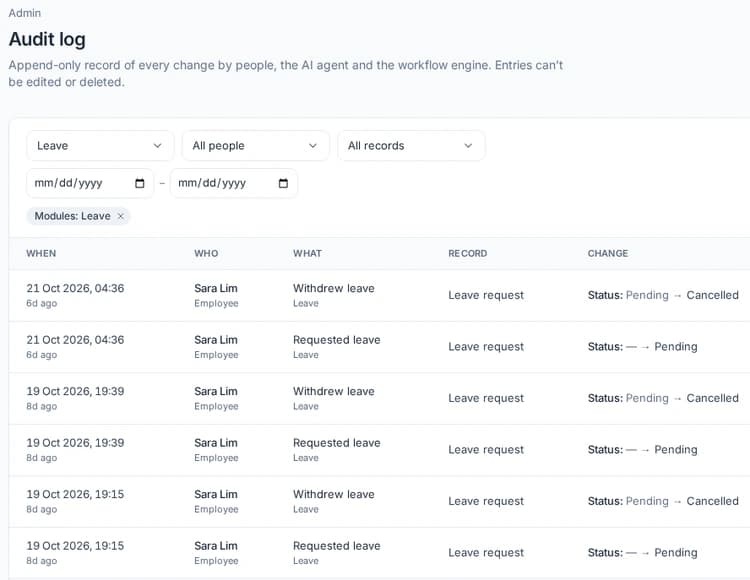Select the 19 Oct 19:39 Withdrew leave timestamp
750x580 pixels.
(x=75, y=391)
